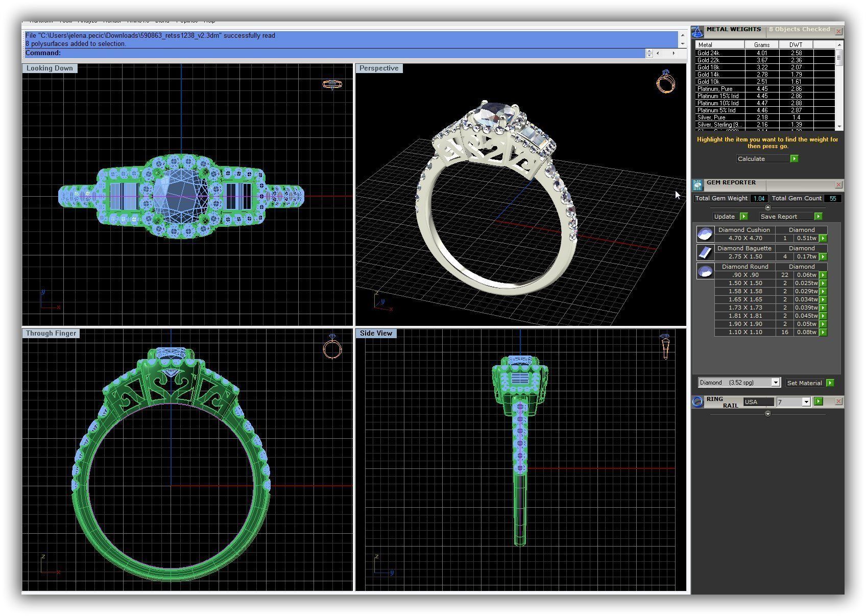The image size is (866, 616).
Task: Click the command line stepper arrows
Action: (649, 53)
